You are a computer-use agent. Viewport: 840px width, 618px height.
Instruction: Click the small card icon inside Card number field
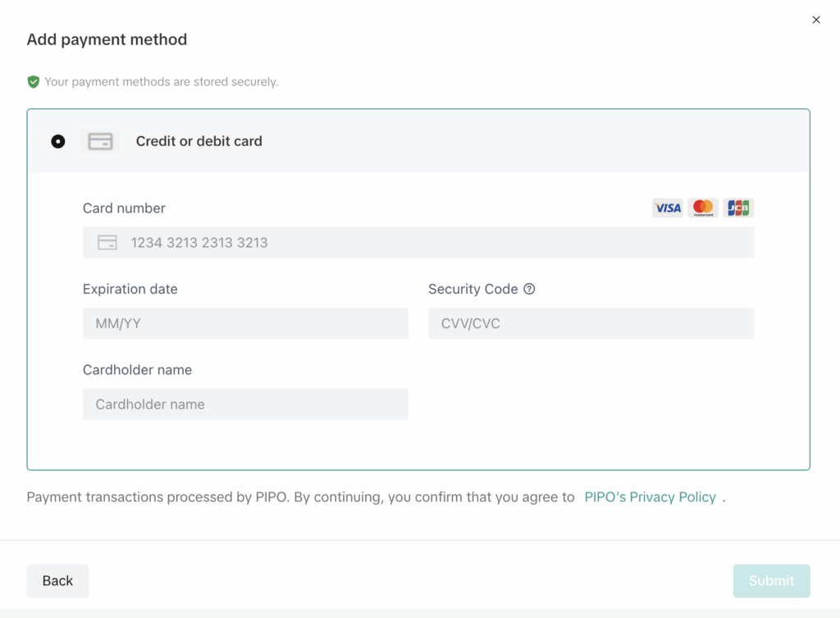point(107,243)
